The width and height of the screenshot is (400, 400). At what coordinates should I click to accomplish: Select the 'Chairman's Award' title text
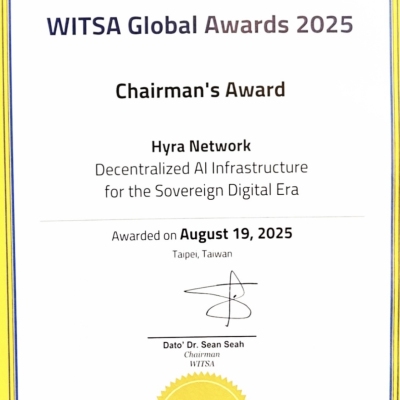(x=200, y=90)
